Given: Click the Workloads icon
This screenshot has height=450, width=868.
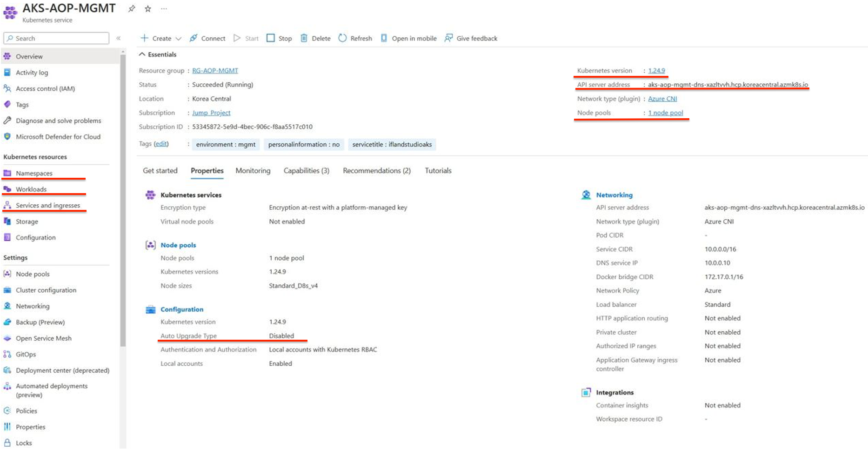Looking at the screenshot, I should 7,189.
